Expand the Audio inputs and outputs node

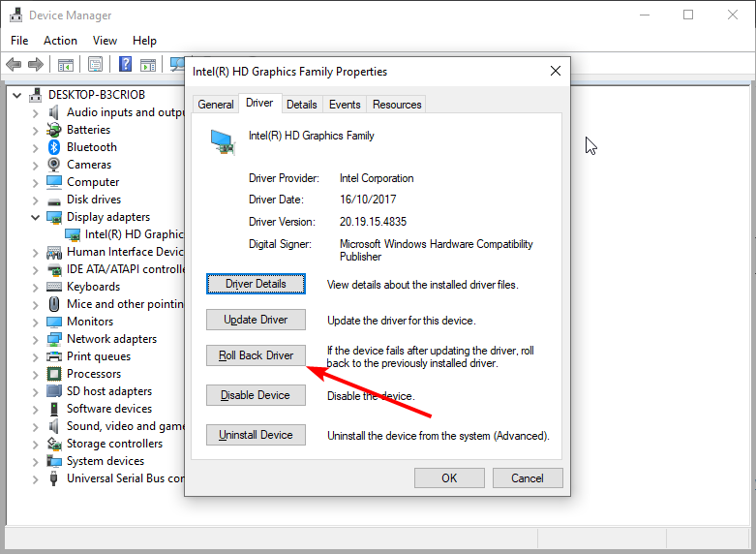tap(35, 113)
